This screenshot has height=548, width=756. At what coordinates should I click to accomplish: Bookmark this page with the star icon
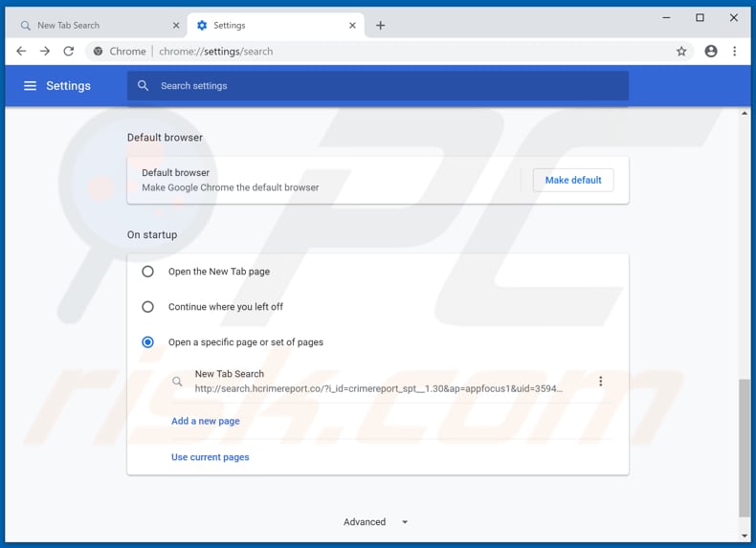coord(680,51)
